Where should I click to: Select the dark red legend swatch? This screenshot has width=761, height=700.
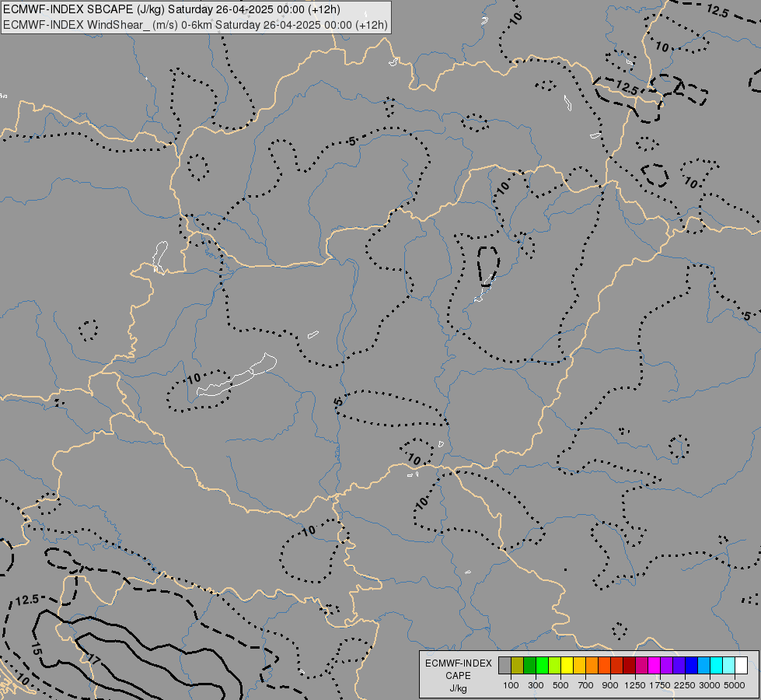630,666
